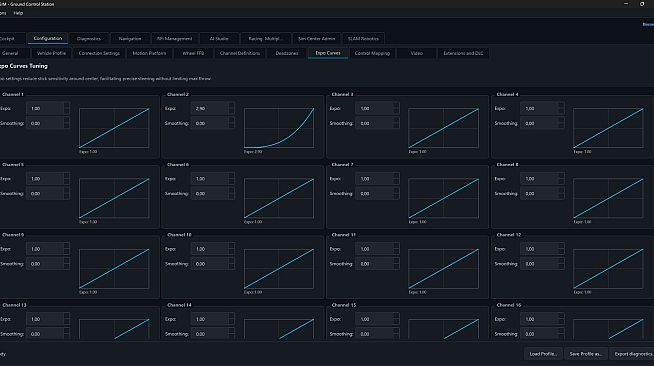Click the Channel 1 expo curve graph
654x366 pixels.
114,128
